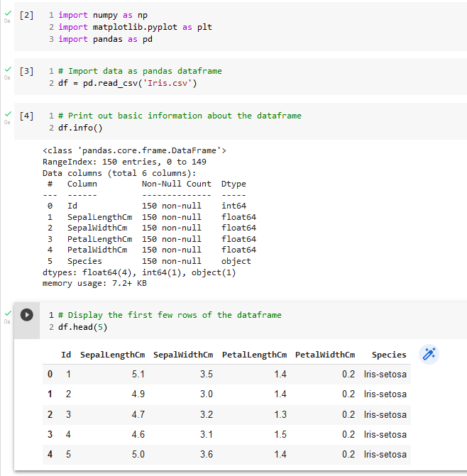
Task: Click the '# Display the first few rows' comment
Action: coord(170,315)
